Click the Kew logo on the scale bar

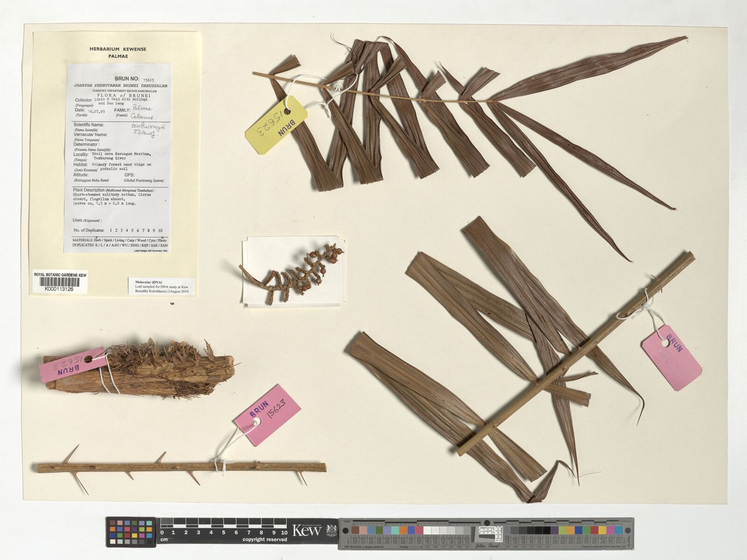pos(307,531)
